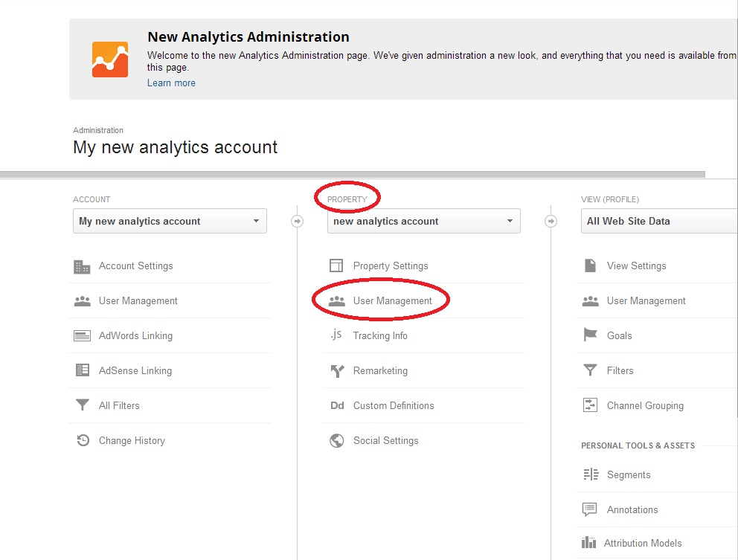Click the Change History clock icon

(x=83, y=440)
